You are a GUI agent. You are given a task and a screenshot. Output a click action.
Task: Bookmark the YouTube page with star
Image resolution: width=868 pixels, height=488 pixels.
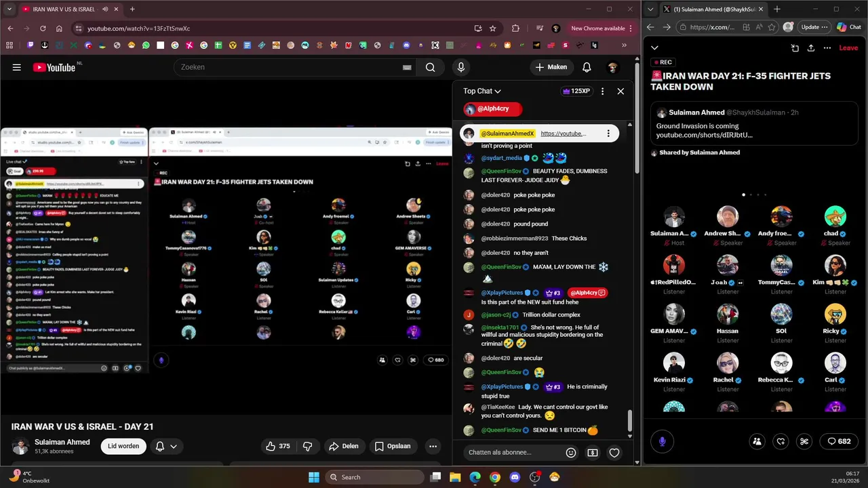(x=493, y=28)
